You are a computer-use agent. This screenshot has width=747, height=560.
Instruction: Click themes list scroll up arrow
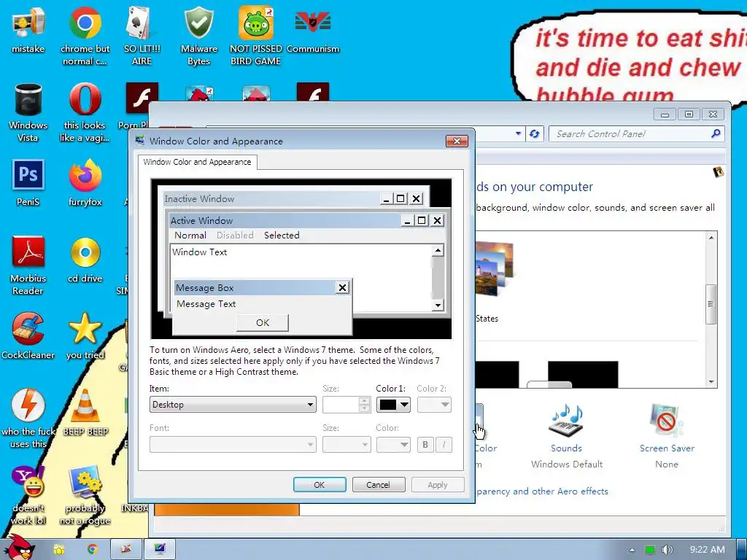(711, 237)
